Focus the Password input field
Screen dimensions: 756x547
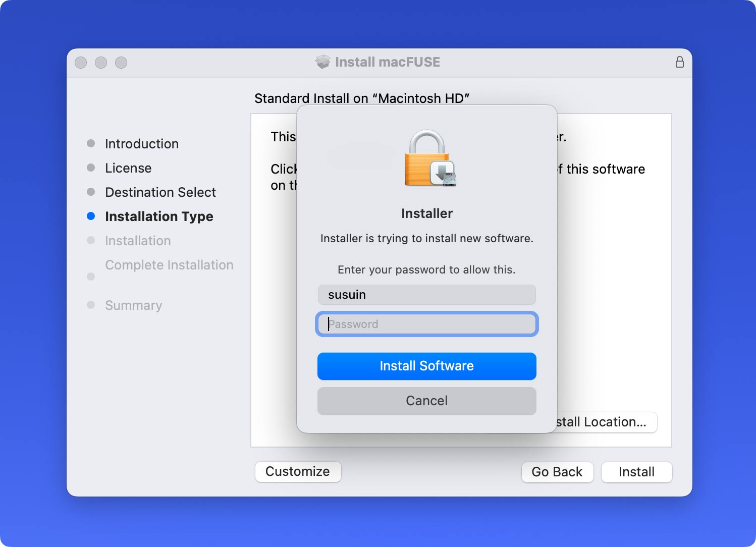point(427,324)
